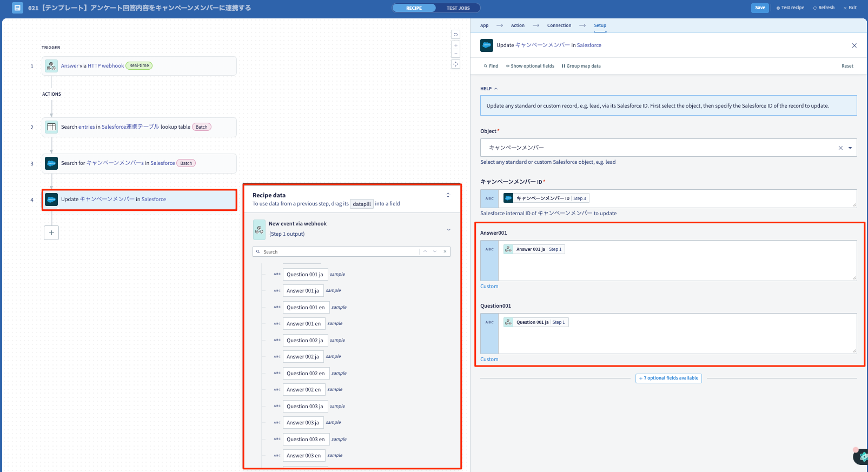Add a new step with the plus button
Image resolution: width=868 pixels, height=472 pixels.
(x=51, y=232)
